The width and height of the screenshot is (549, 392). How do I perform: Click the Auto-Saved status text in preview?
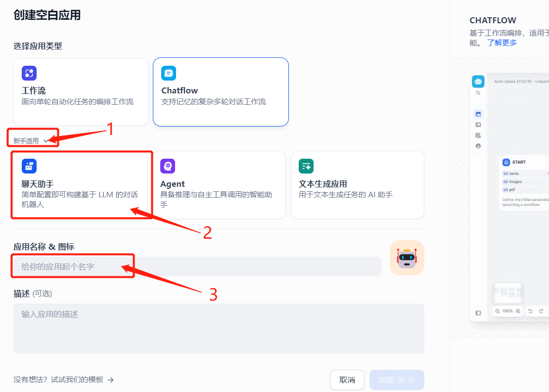coord(521,81)
